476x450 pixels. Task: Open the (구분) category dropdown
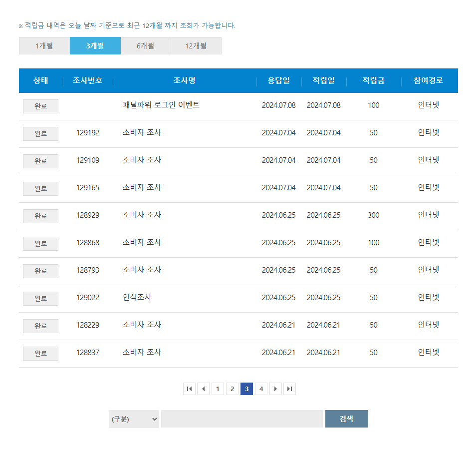pos(134,419)
